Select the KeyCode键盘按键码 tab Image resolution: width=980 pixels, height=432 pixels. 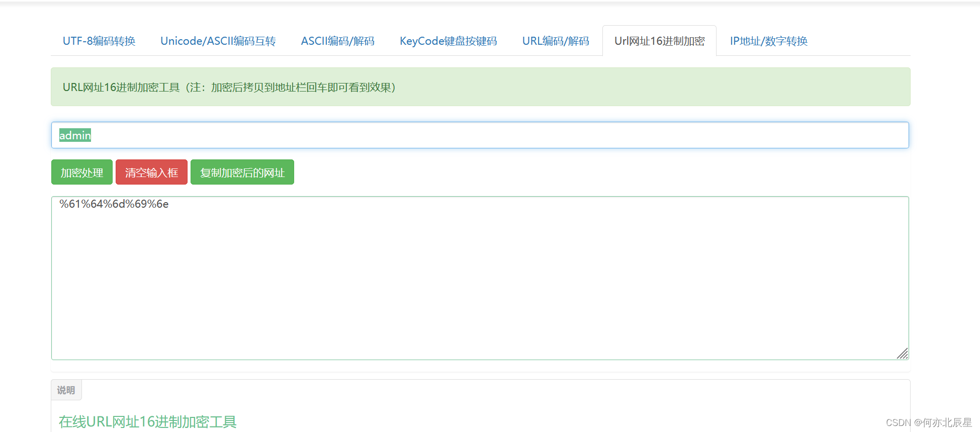[448, 41]
